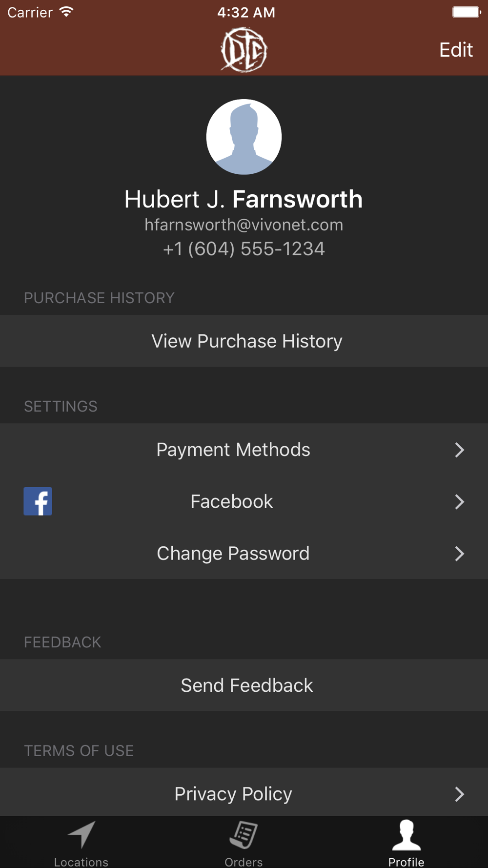Expand Change Password chevron arrow
The image size is (488, 868).
(x=459, y=553)
